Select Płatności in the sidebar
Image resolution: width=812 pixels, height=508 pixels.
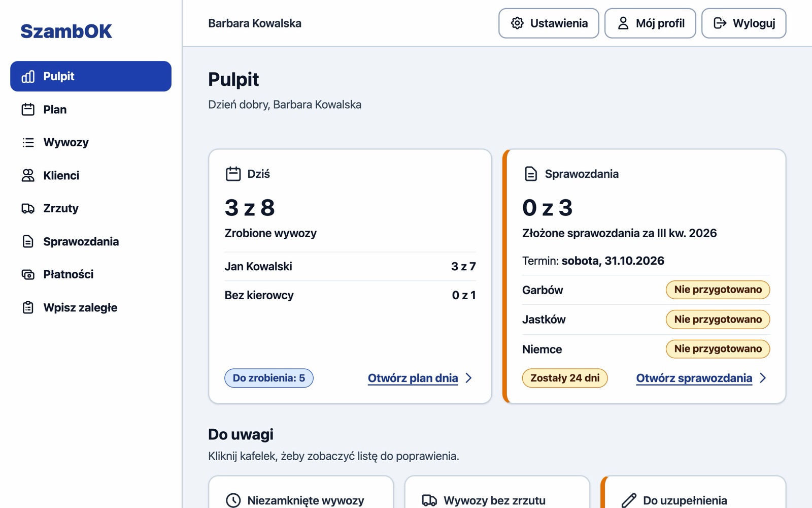(91, 274)
